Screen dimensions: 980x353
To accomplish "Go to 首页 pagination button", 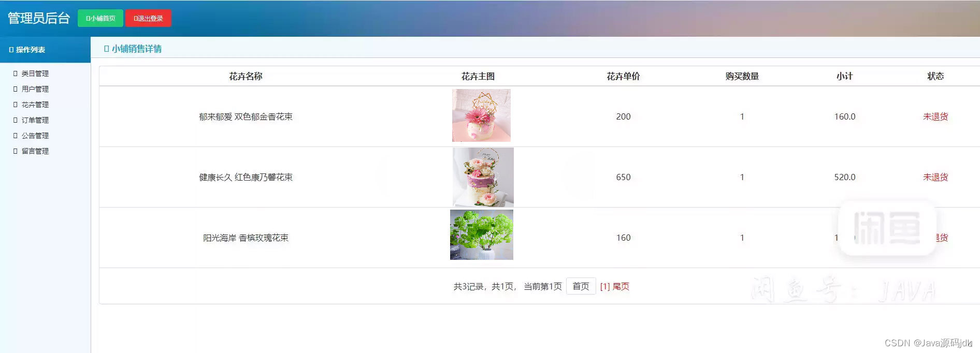I will point(581,286).
